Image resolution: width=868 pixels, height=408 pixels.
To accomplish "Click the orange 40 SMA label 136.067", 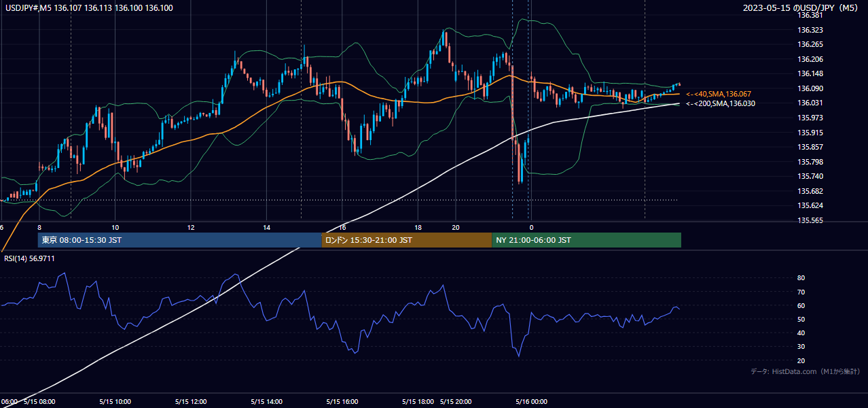I will pos(720,94).
